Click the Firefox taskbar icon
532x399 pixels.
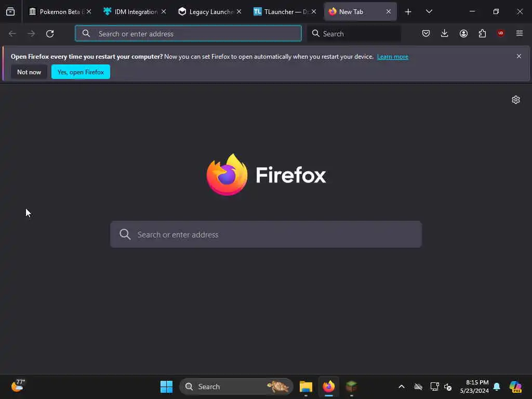pyautogui.click(x=329, y=387)
